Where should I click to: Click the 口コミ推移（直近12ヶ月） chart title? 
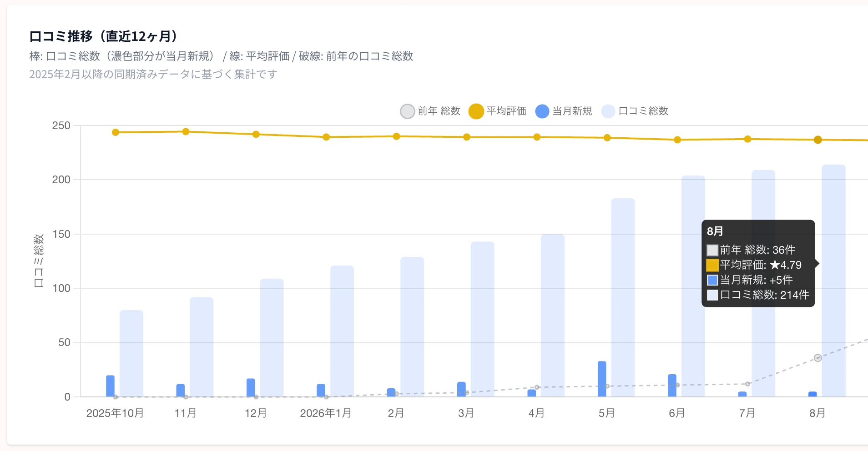coord(103,36)
